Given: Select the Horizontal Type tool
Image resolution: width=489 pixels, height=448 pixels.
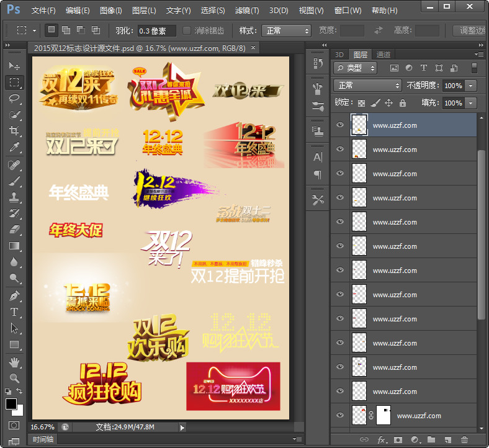Looking at the screenshot, I should click(x=14, y=312).
